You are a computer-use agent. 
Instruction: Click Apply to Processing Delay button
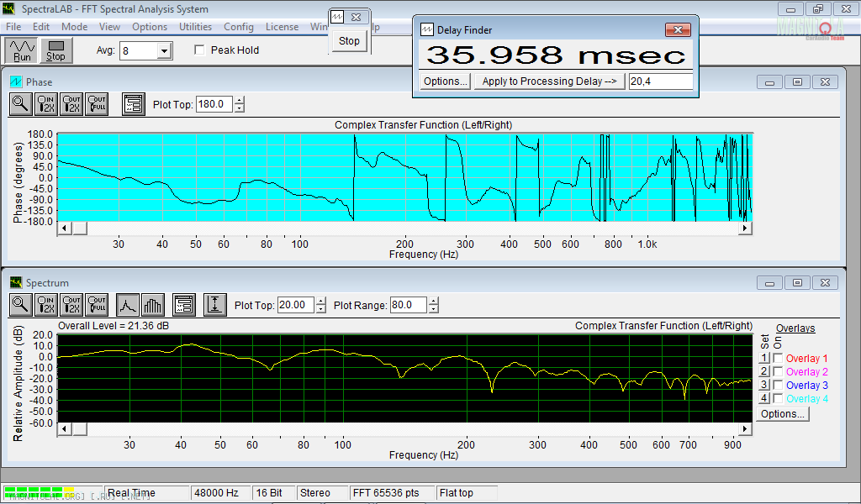tap(549, 81)
